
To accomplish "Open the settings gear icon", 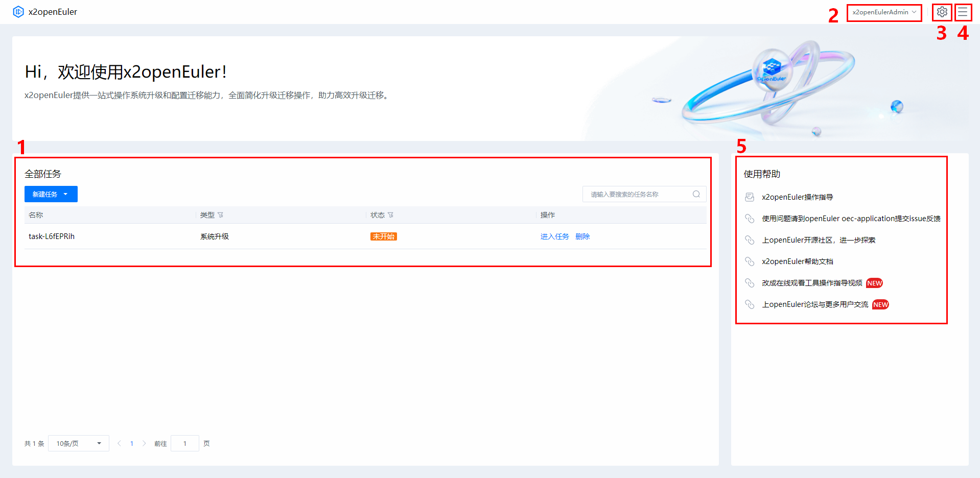I will coord(942,12).
